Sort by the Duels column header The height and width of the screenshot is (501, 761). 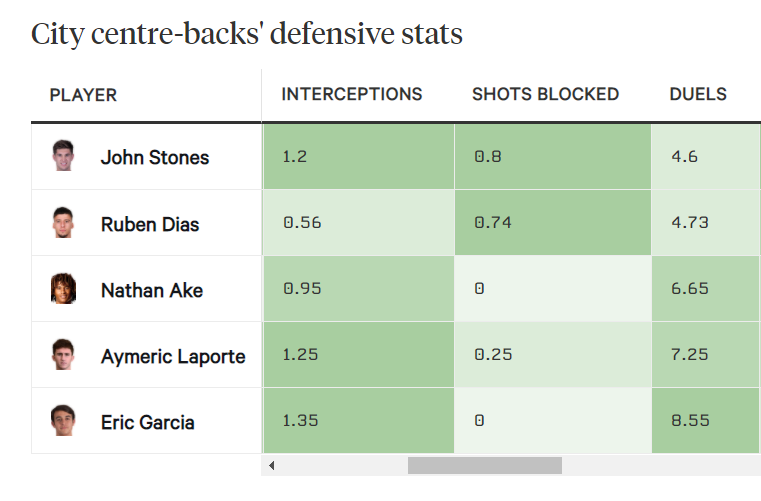point(698,94)
